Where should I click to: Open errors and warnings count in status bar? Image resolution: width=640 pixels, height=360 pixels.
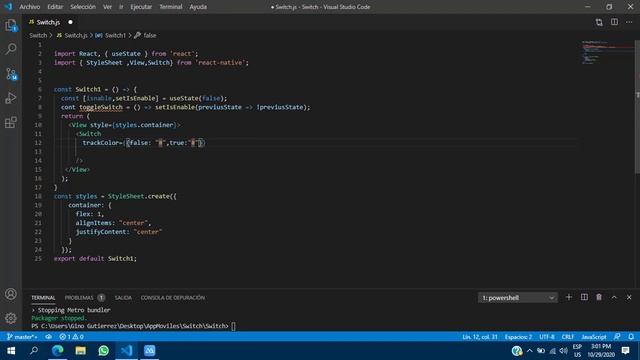click(71, 337)
